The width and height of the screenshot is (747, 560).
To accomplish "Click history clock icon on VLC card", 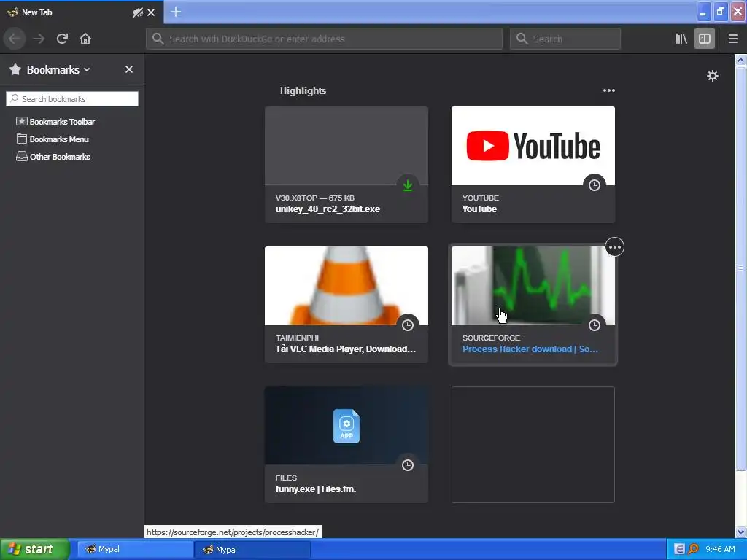I will (407, 325).
